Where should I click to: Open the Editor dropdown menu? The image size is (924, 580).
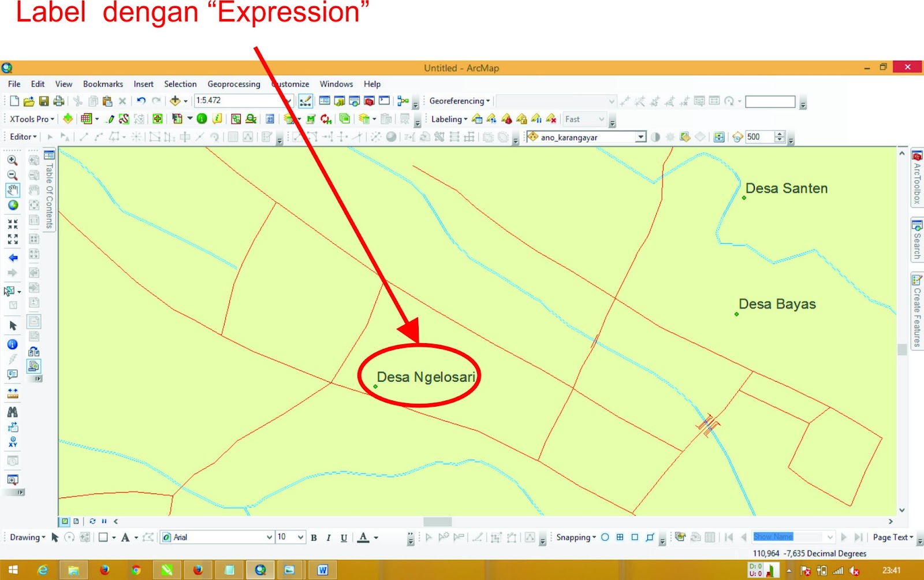[x=22, y=137]
